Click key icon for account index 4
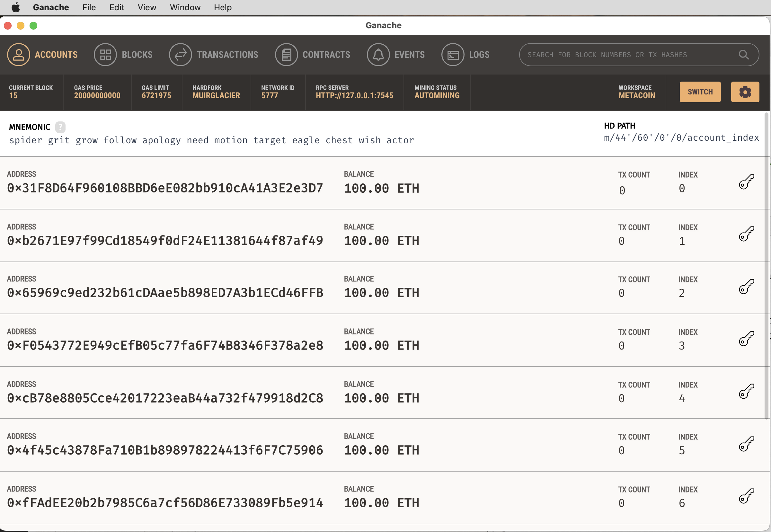Viewport: 771px width, 532px height. [746, 391]
